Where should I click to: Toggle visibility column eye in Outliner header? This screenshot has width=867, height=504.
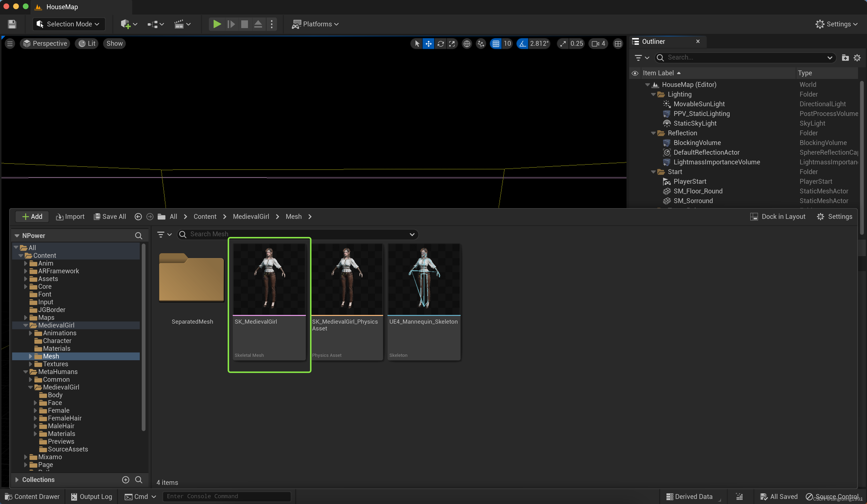click(635, 73)
